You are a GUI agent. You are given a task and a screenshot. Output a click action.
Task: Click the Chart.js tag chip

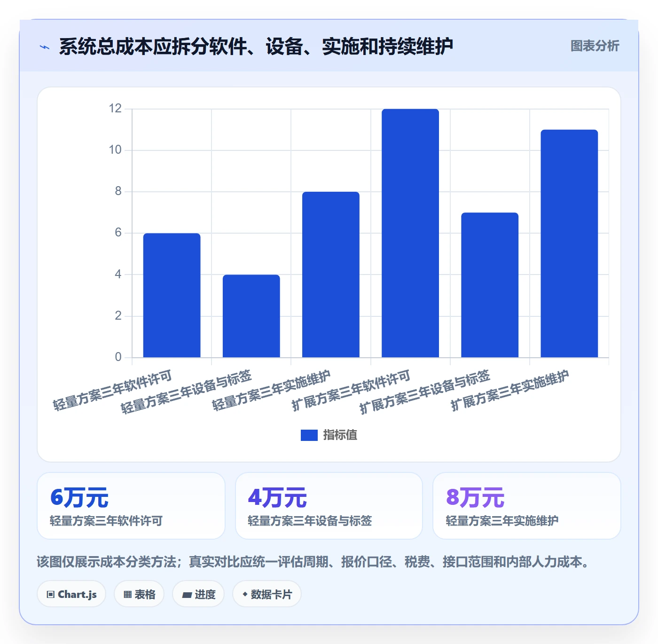pos(71,594)
